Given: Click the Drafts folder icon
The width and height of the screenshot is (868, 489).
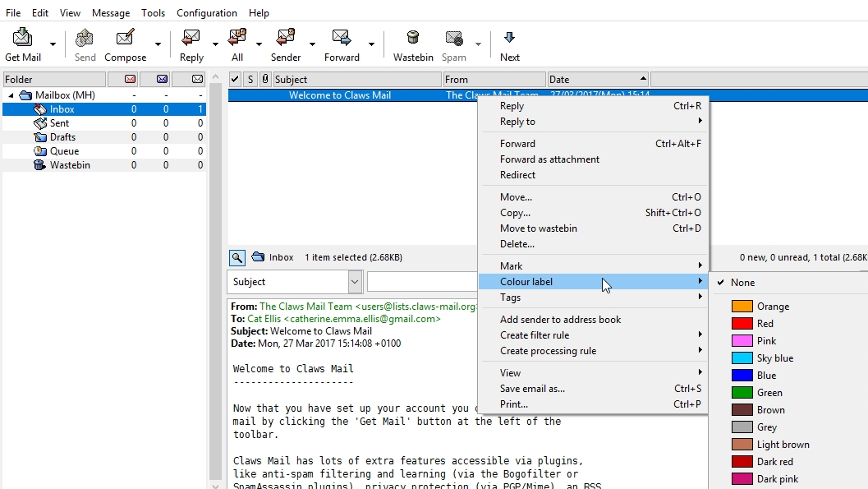Looking at the screenshot, I should [x=40, y=136].
